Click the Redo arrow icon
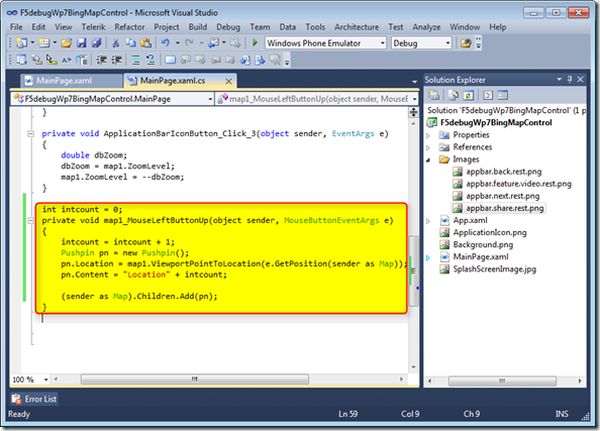Screen dimensions: 600x431 click(189, 43)
